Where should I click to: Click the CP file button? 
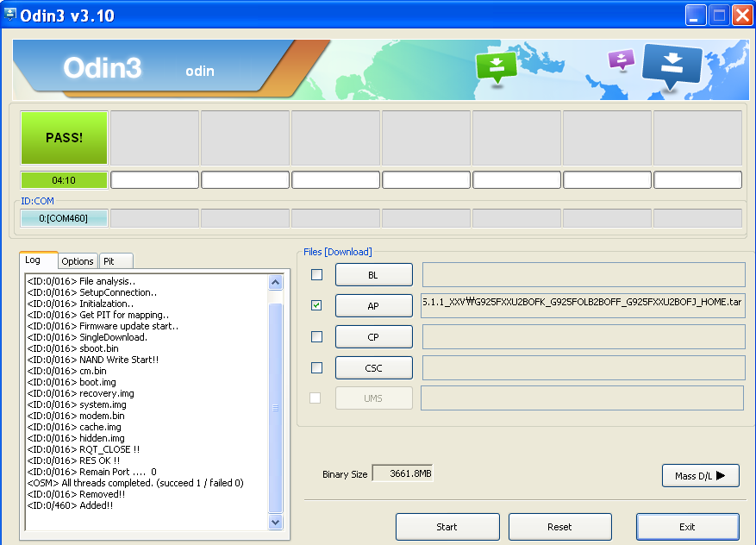(373, 337)
